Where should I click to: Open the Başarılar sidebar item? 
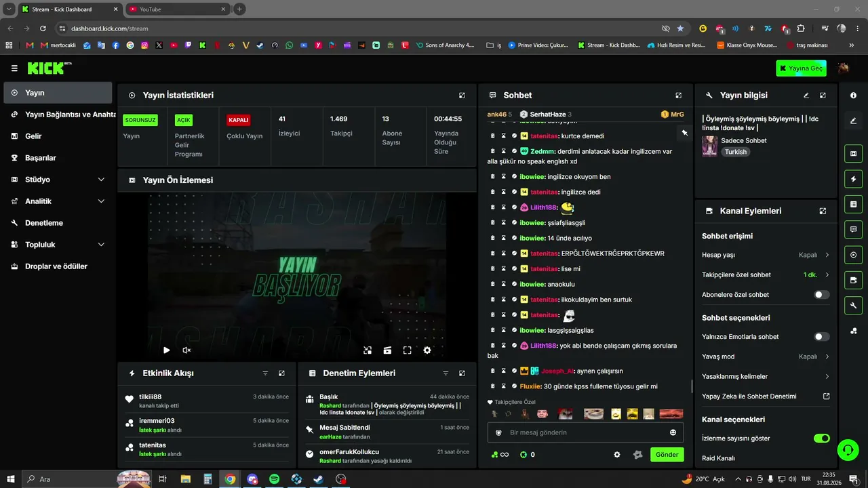(58, 158)
